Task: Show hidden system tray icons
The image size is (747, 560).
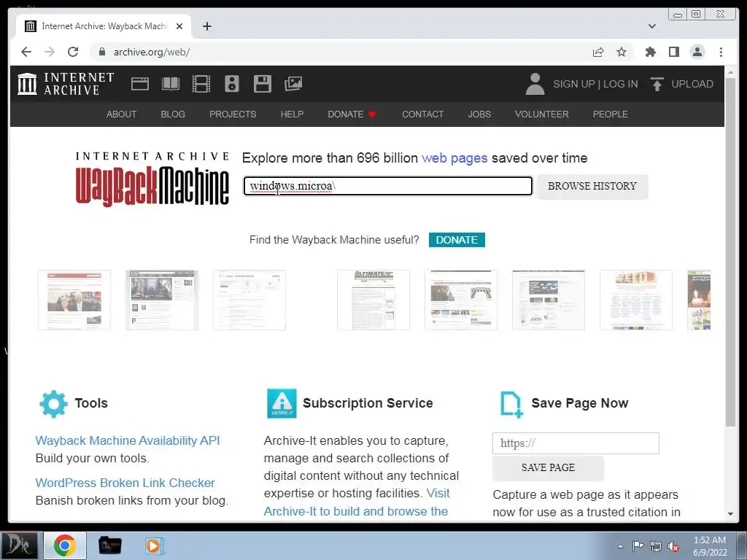Action: (x=620, y=546)
